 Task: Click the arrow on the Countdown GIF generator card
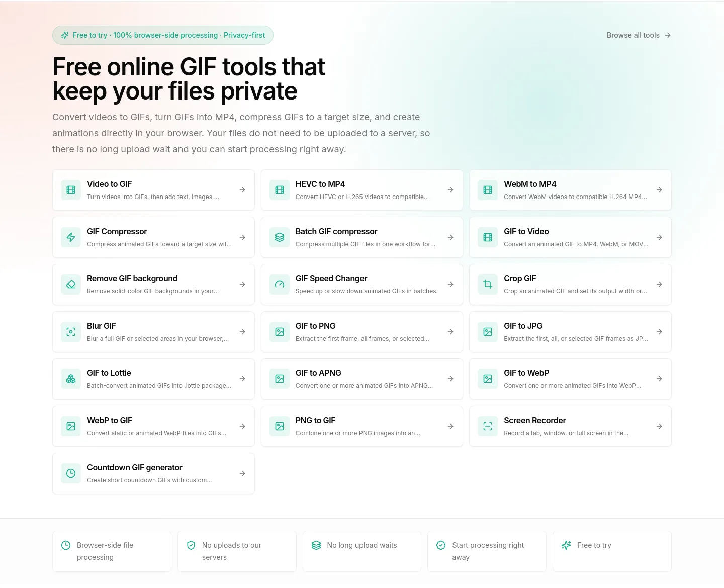click(x=242, y=473)
